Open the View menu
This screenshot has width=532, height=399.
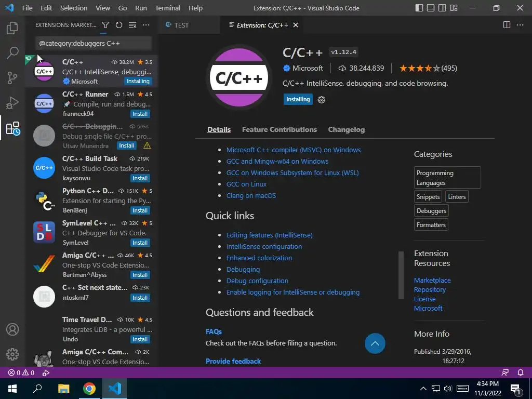tap(103, 8)
